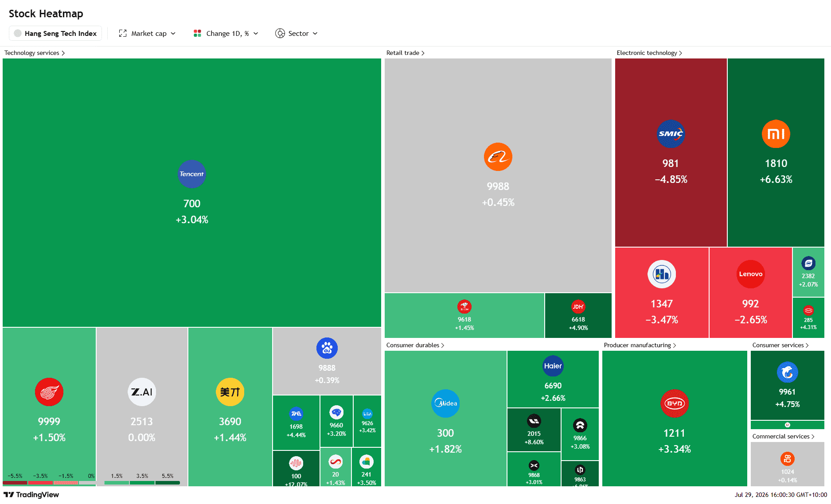
Task: Click the Bilibili logo in the 9626 tile
Action: (x=367, y=414)
